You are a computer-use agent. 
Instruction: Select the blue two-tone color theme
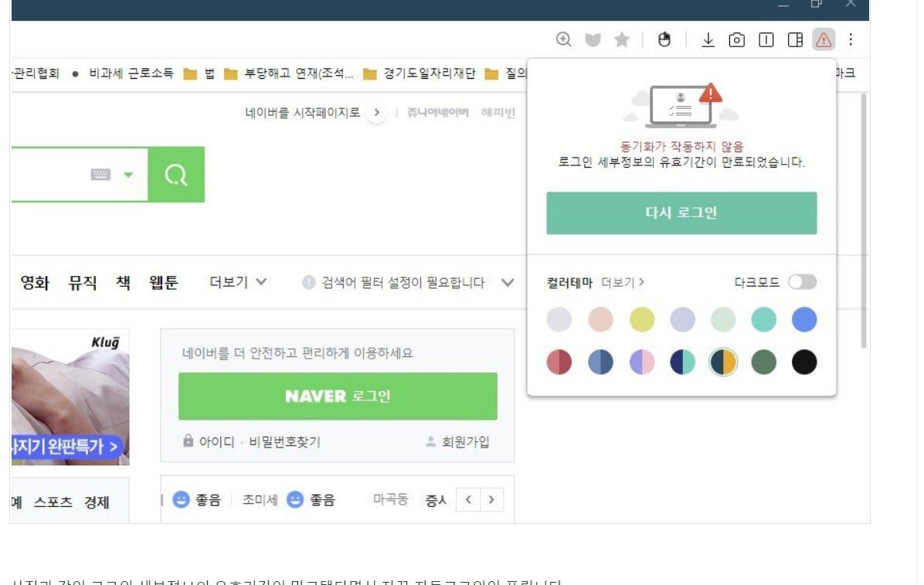[x=600, y=362]
